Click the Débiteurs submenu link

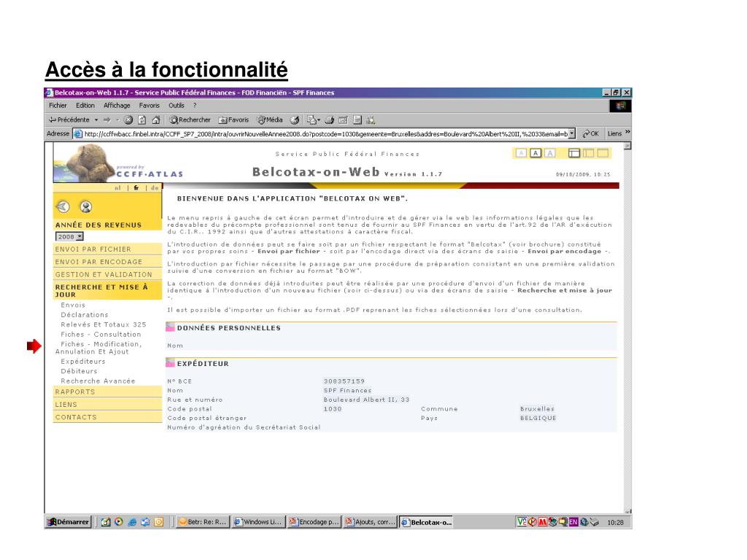click(x=79, y=371)
